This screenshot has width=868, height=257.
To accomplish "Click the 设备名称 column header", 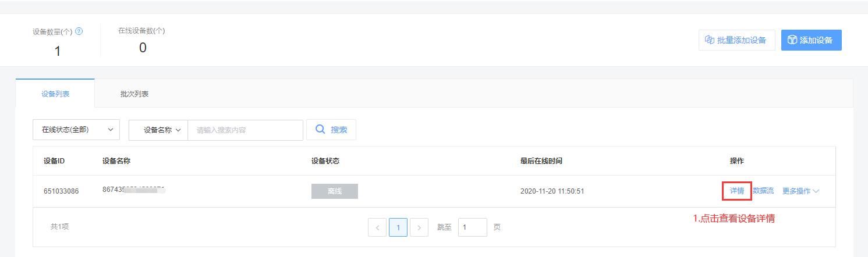I will coord(116,161).
